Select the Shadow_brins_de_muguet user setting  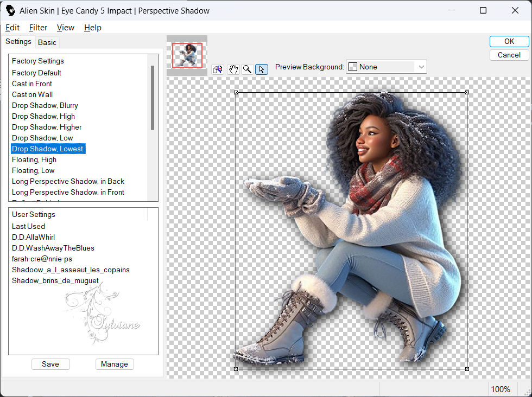click(55, 281)
